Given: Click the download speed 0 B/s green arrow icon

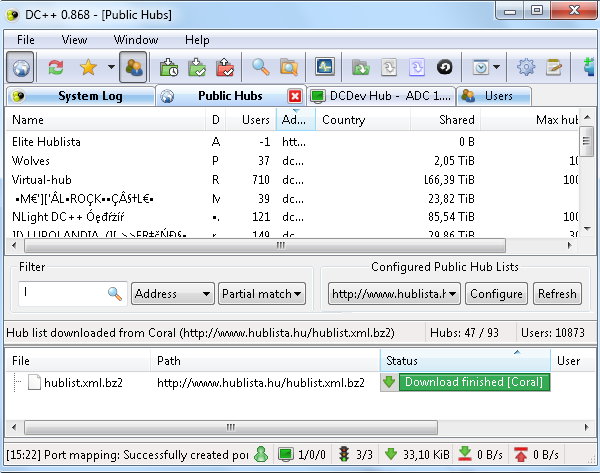Looking at the screenshot, I should point(465,454).
